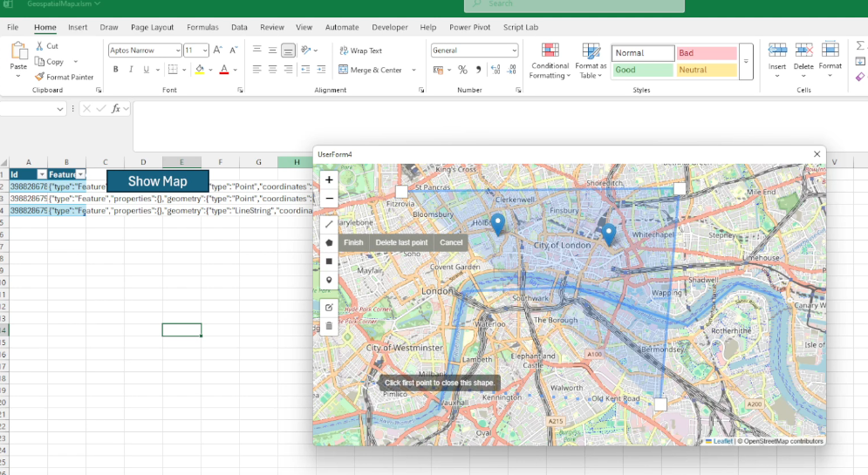Switch to the Formulas tab
Image resolution: width=868 pixels, height=475 pixels.
point(202,27)
